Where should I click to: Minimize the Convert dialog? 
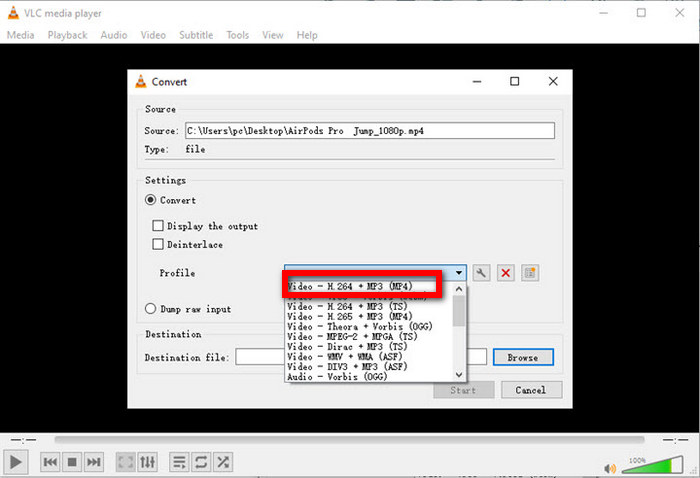pyautogui.click(x=477, y=81)
